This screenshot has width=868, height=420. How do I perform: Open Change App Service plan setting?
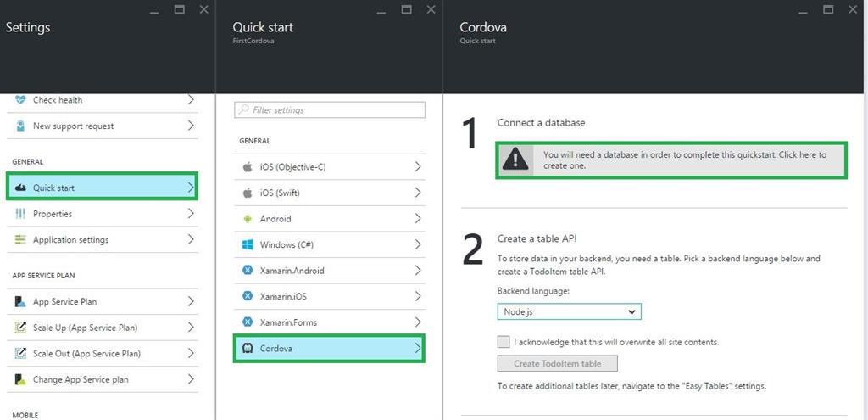click(x=81, y=379)
